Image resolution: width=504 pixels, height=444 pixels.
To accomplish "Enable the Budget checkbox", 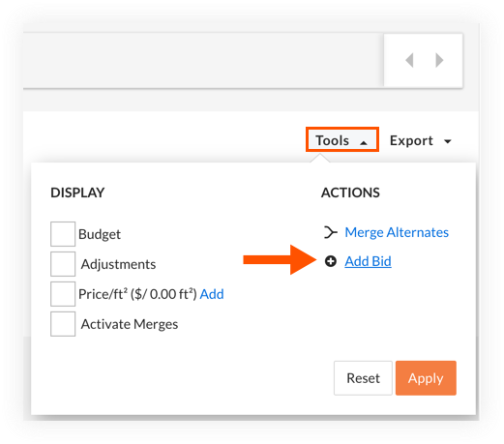I will point(63,234).
